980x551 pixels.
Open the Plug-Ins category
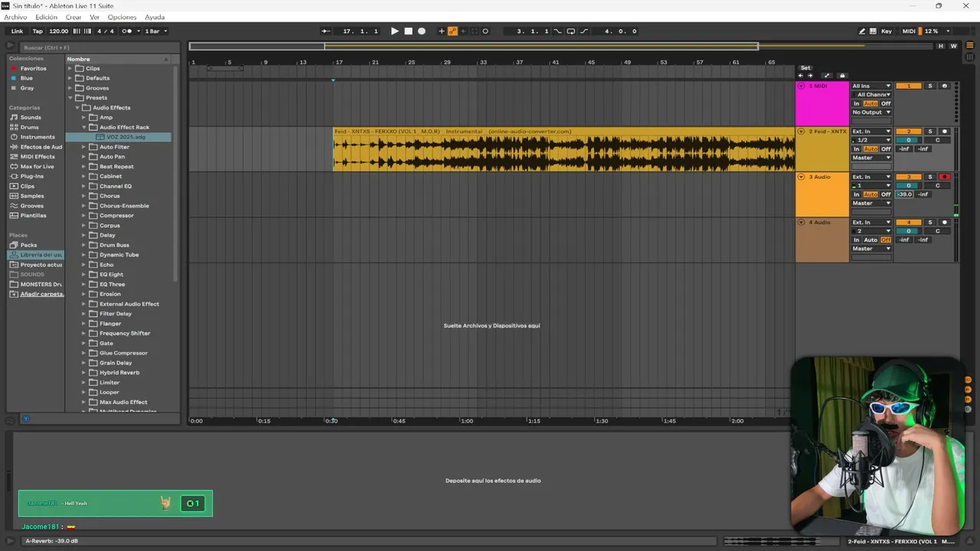click(31, 176)
